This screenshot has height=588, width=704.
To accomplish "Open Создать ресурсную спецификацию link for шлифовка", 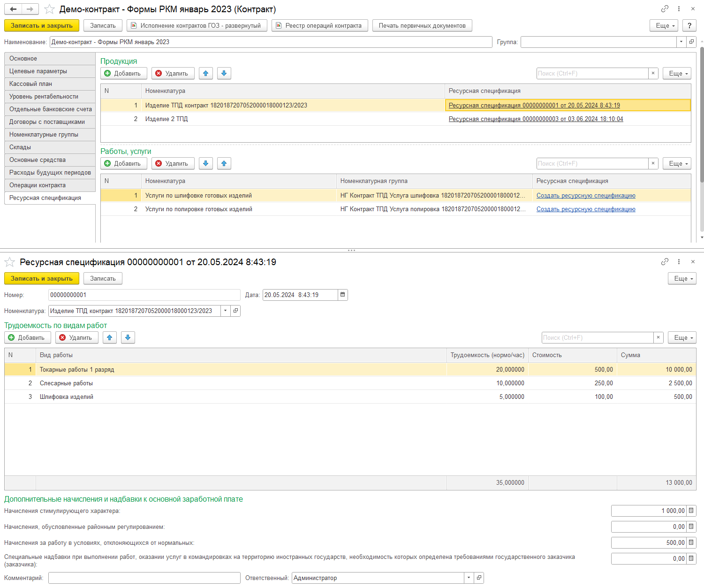I will tap(586, 195).
